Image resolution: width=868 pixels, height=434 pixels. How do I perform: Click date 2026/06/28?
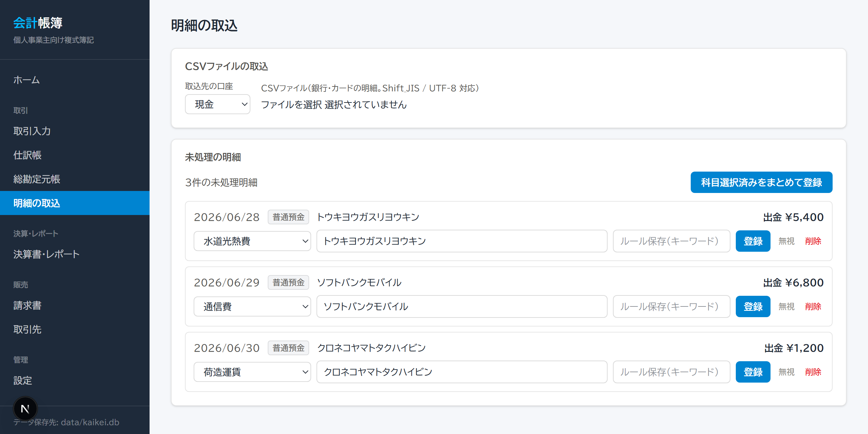[227, 217]
